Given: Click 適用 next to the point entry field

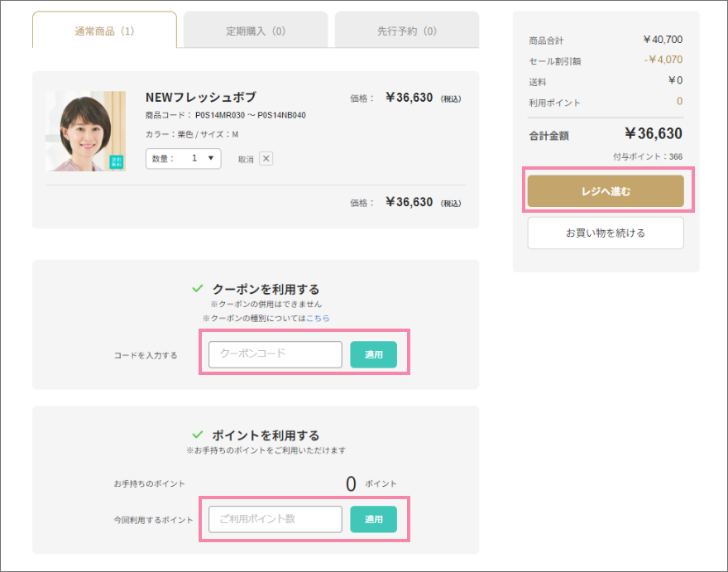Looking at the screenshot, I should click(374, 519).
